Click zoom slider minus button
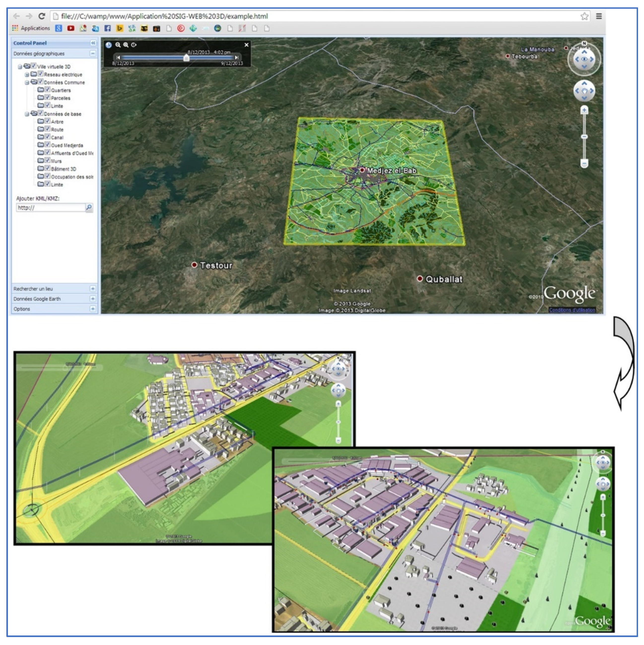 click(584, 163)
